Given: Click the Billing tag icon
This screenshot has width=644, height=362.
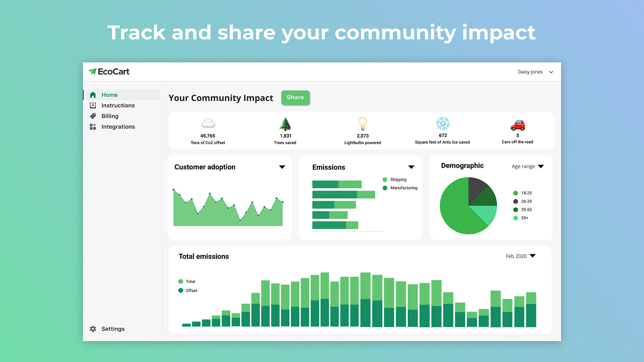Looking at the screenshot, I should 93,116.
